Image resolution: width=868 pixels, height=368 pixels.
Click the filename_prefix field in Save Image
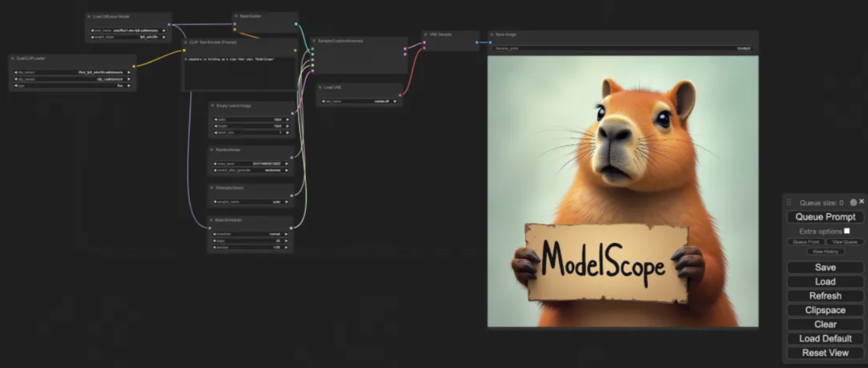tap(623, 48)
